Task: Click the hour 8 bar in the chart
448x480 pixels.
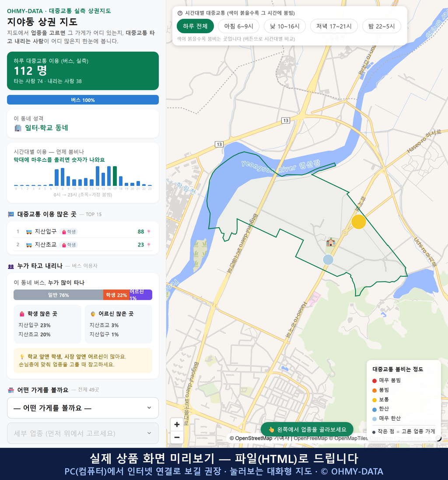Action: coord(63,177)
